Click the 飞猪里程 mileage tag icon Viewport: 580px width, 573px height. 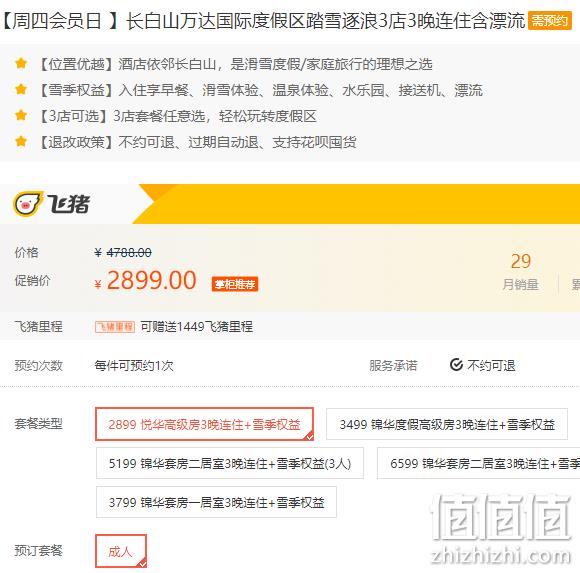115,327
